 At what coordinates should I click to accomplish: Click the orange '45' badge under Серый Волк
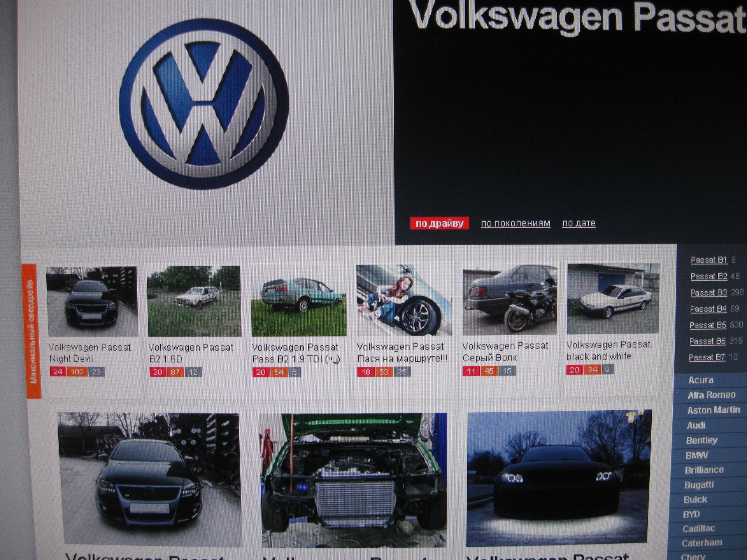coord(489,371)
